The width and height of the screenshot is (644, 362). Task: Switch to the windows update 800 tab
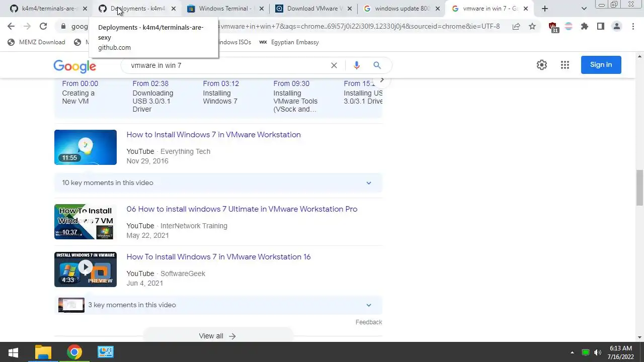click(x=401, y=9)
